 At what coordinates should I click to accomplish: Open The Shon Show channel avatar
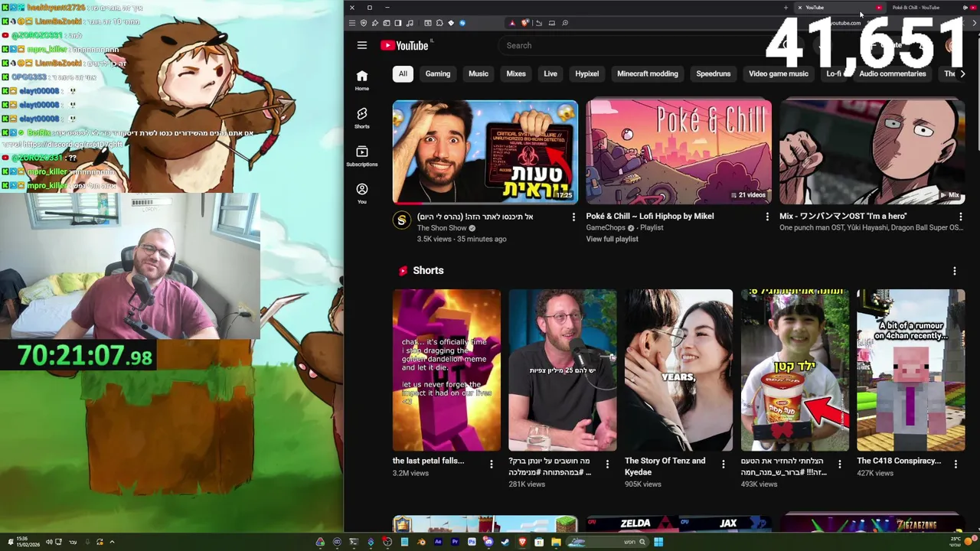tap(401, 221)
